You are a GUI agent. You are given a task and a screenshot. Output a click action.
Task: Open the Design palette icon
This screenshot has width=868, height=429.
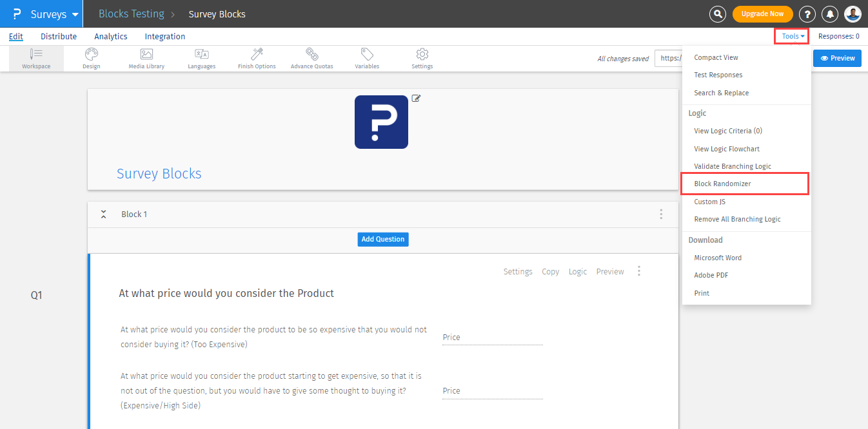92,55
